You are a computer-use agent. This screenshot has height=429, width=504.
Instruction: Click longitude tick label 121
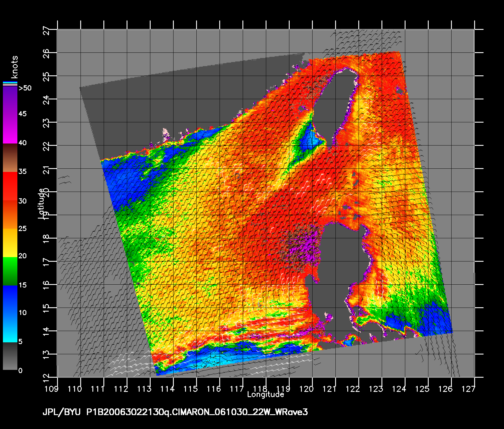pyautogui.click(x=330, y=389)
